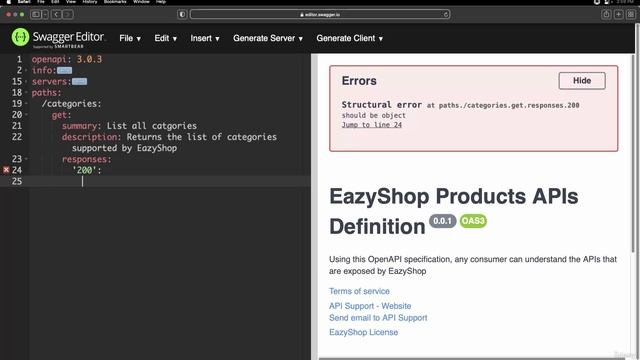The width and height of the screenshot is (640, 360).
Task: Open the EazyShop License link
Action: click(363, 332)
